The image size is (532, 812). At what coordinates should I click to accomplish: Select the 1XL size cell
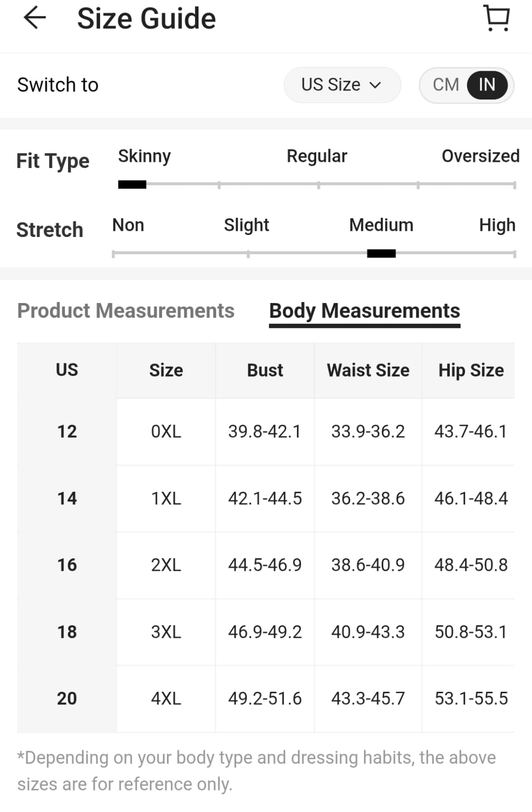[166, 498]
